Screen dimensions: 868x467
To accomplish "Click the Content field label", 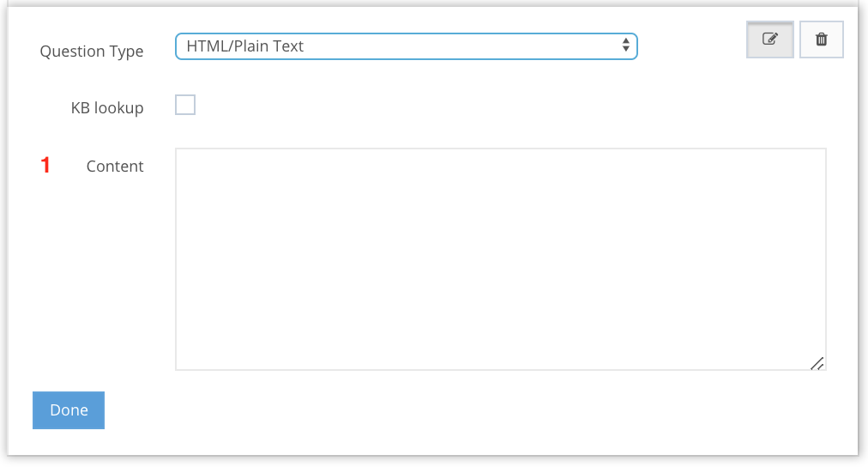I will point(115,167).
